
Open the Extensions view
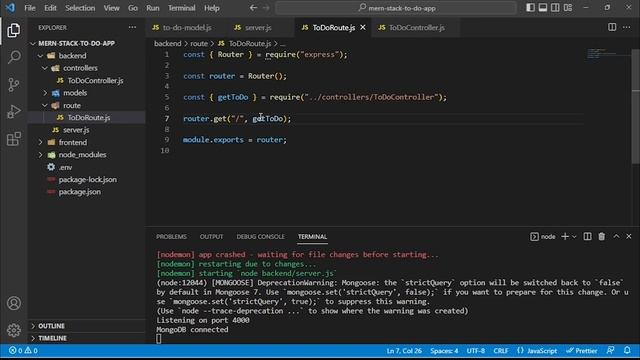pyautogui.click(x=13, y=139)
